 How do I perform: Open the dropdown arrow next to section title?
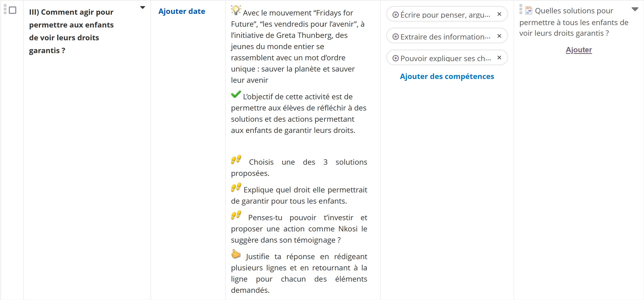(143, 8)
